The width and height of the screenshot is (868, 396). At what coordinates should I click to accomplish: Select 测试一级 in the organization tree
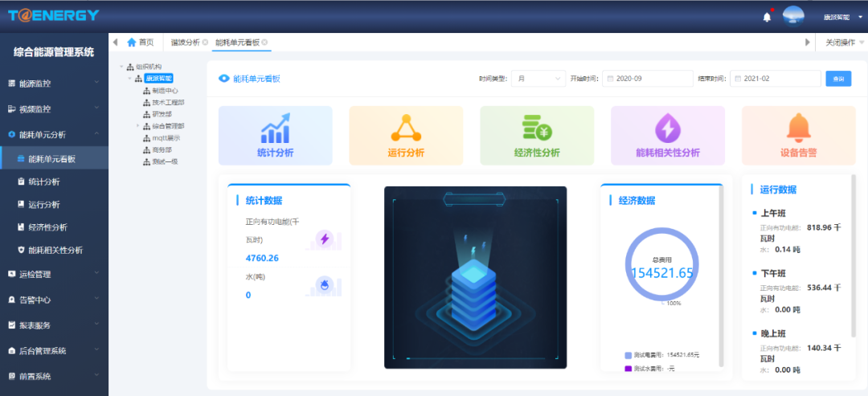(165, 161)
